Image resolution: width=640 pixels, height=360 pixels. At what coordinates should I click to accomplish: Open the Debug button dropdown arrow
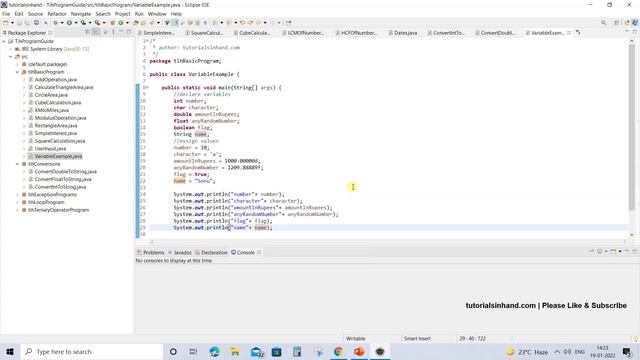click(x=62, y=23)
